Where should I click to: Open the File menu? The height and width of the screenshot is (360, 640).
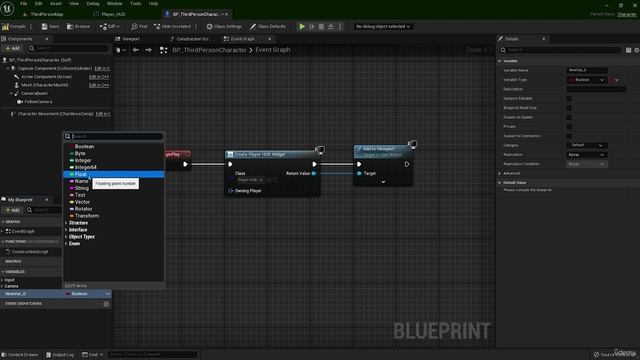24,3
